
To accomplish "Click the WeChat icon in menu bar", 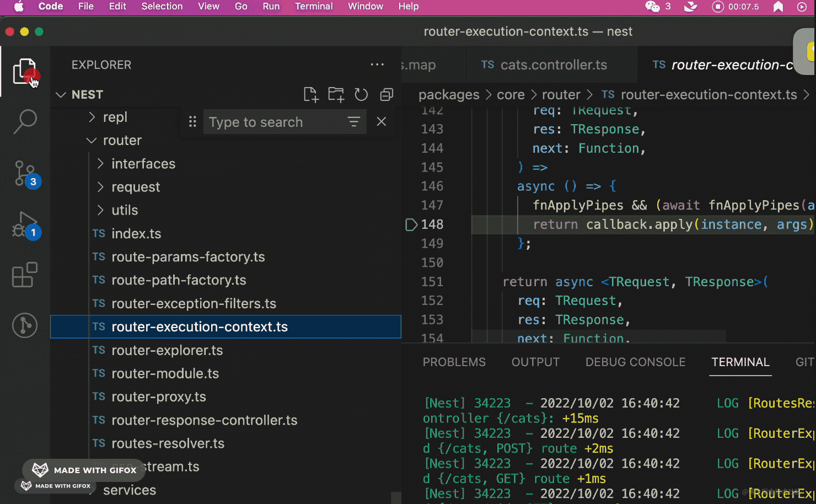I will click(652, 7).
